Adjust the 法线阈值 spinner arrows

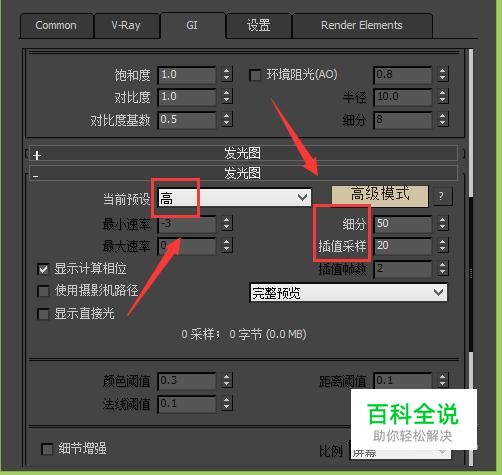(x=227, y=404)
